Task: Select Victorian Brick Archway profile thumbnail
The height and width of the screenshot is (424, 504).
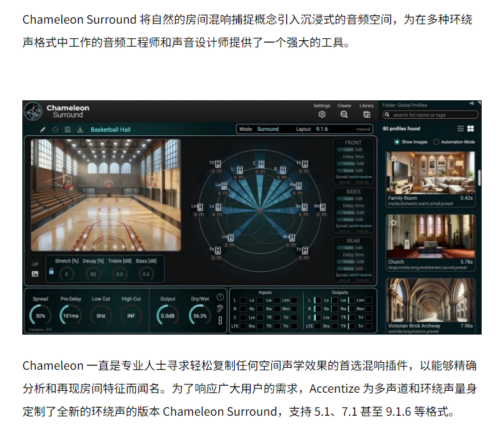Action: (x=431, y=301)
